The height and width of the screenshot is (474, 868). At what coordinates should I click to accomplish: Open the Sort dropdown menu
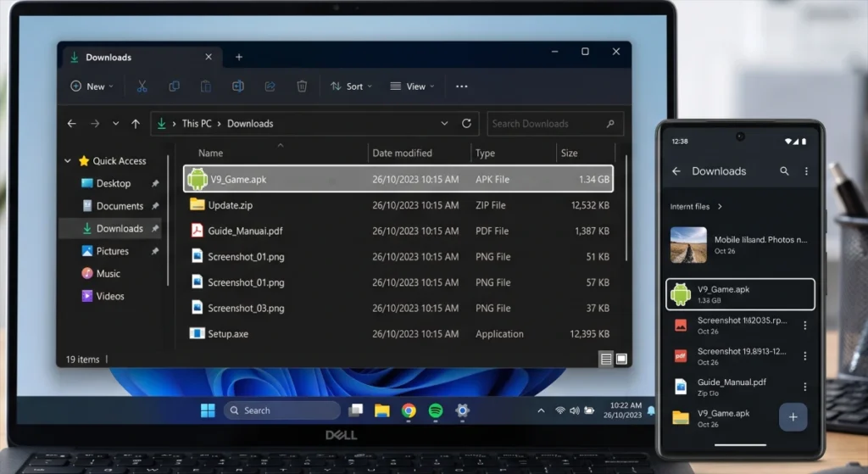click(x=351, y=86)
